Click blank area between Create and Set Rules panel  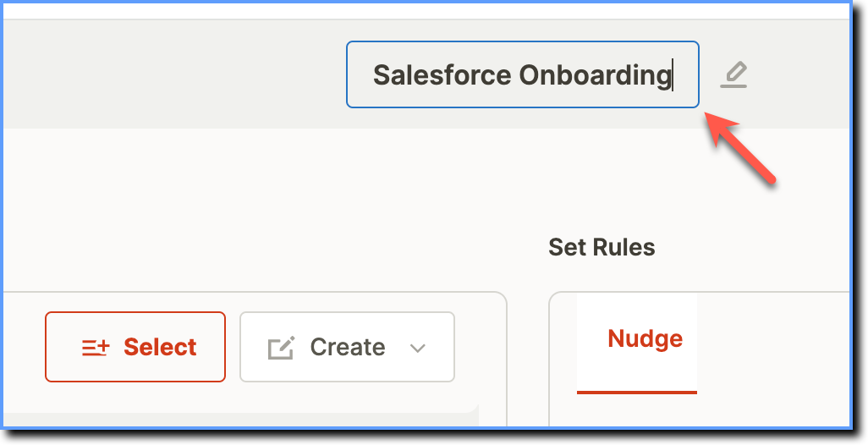(x=528, y=354)
